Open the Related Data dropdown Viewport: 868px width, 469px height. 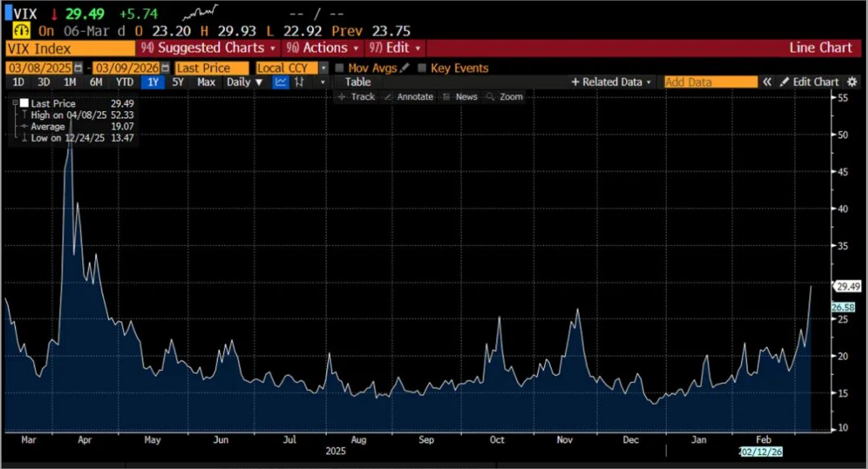[611, 82]
